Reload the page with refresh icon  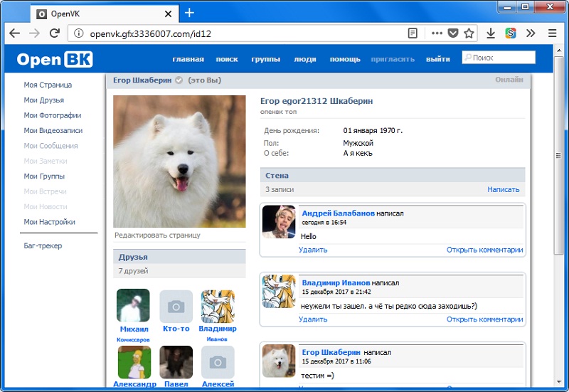point(55,33)
